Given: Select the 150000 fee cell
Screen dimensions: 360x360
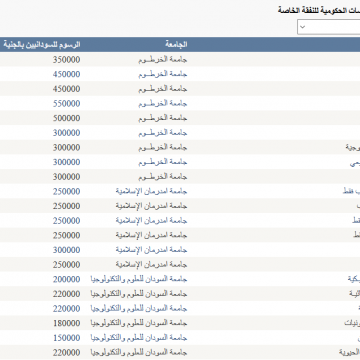Looking at the screenshot, I should [x=66, y=338].
